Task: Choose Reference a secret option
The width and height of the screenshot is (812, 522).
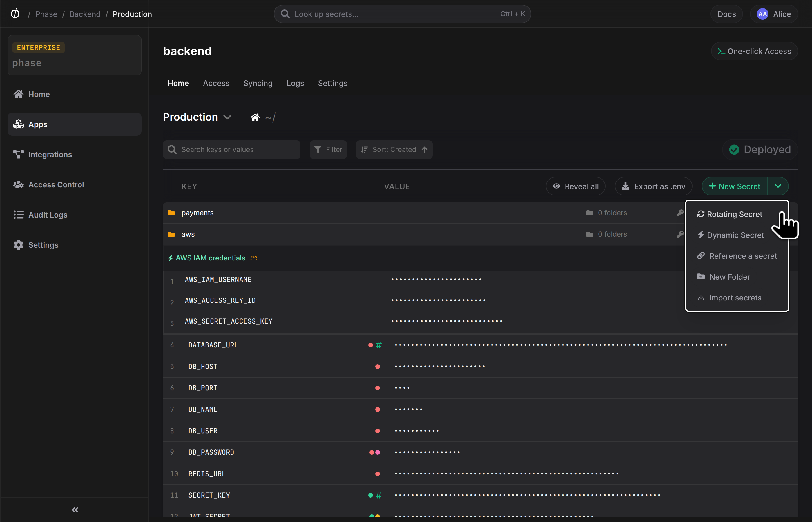Action: [x=737, y=256]
